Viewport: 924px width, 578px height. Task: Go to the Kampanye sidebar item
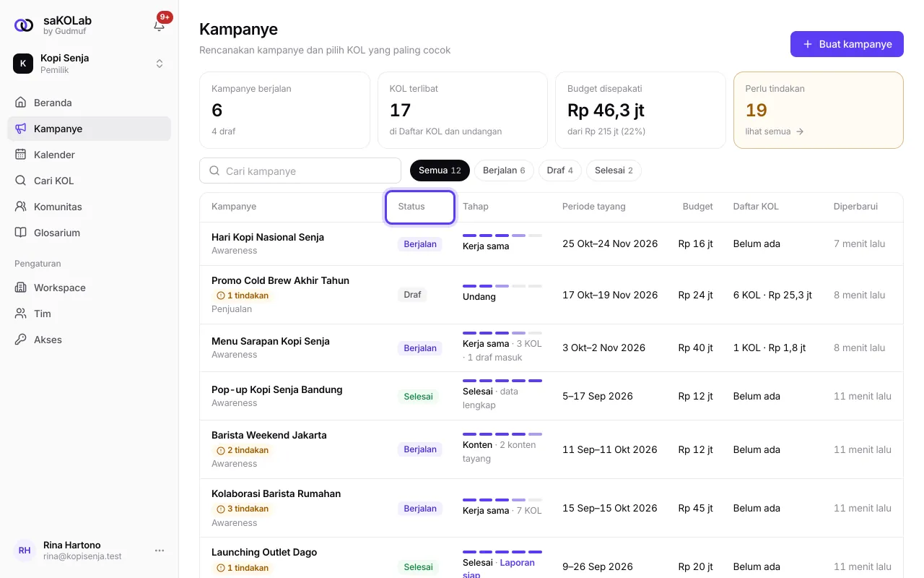tap(90, 129)
